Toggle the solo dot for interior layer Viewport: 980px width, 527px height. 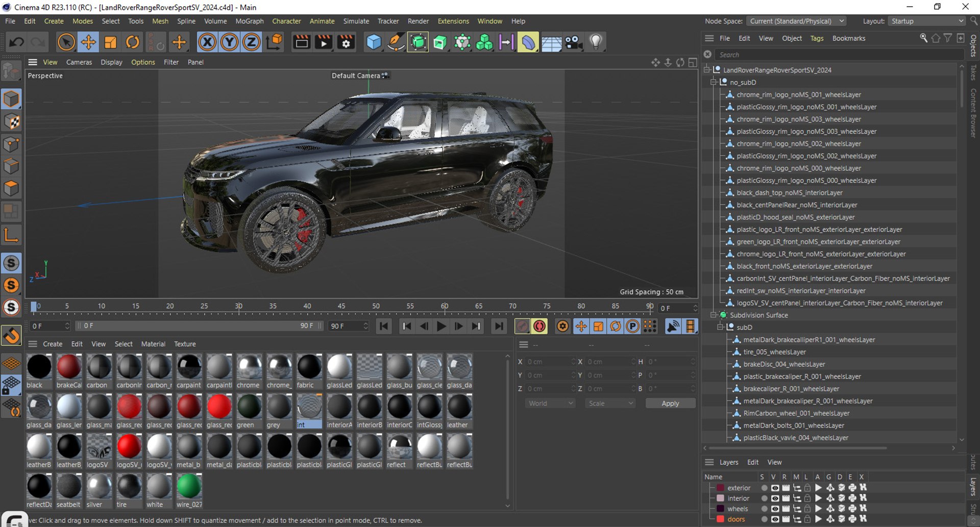[x=764, y=498]
